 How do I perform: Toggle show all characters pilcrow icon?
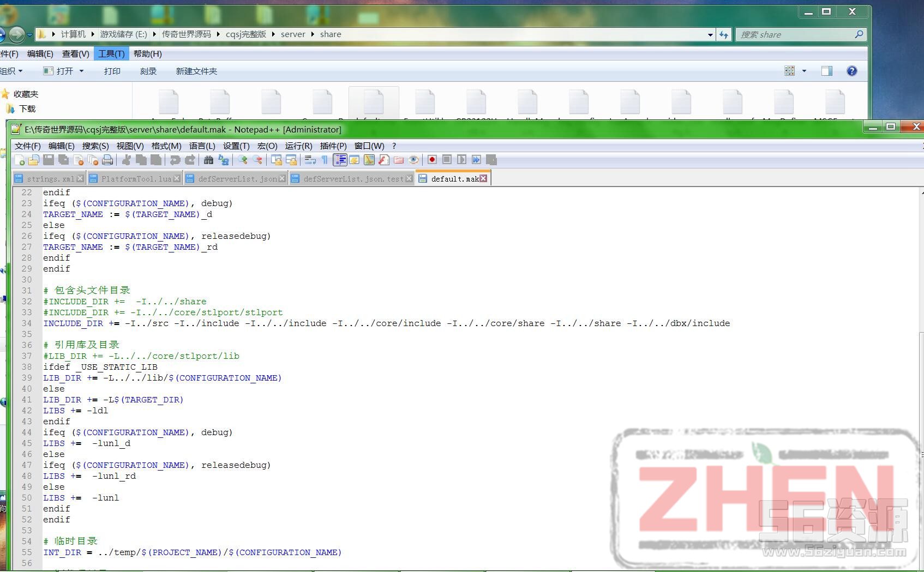click(x=325, y=160)
